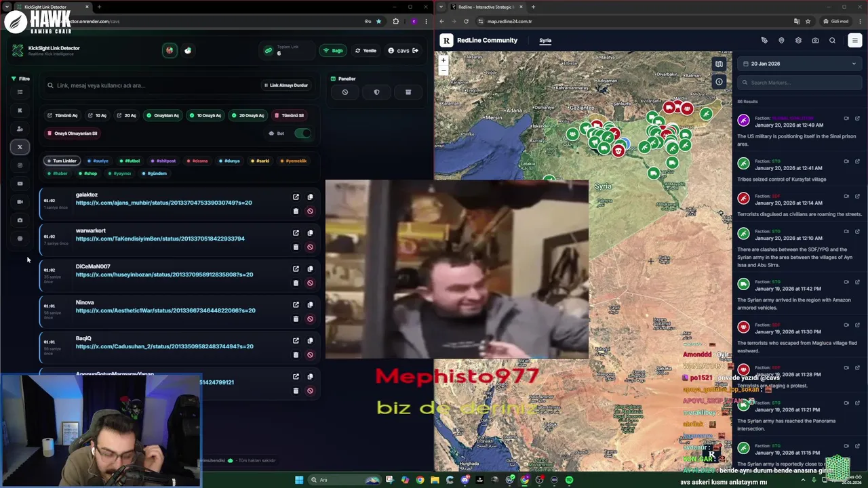Open tab list dropdown in KickSight browser window
The height and width of the screenshot is (488, 868).
(7, 7)
